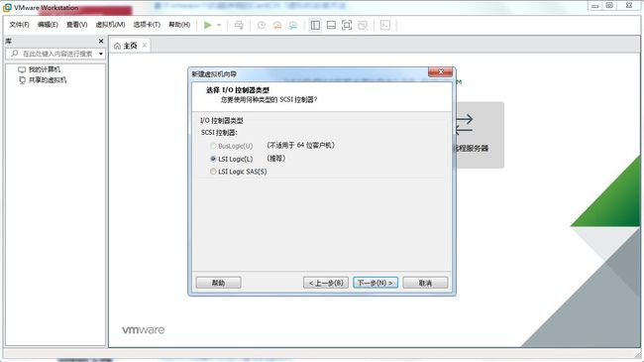
Task: Select 我的计算机 in the library tree
Action: tap(44, 69)
